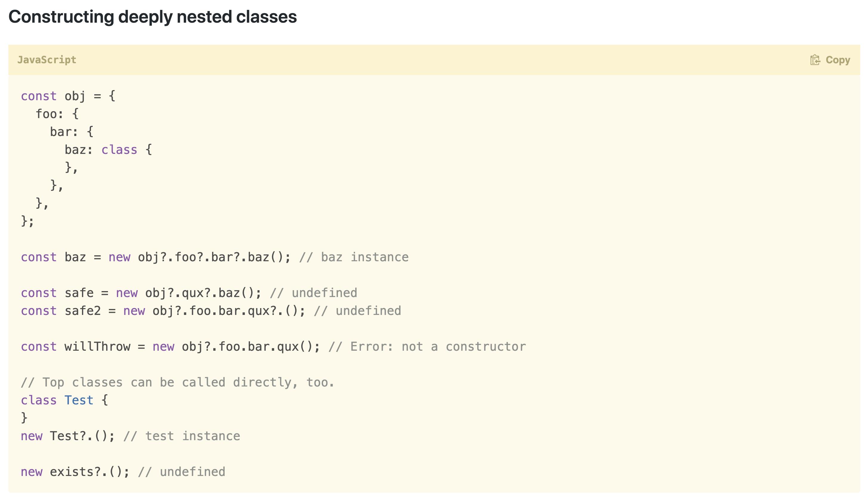This screenshot has width=868, height=501.
Task: Click the willThrow variable name
Action: [98, 347]
